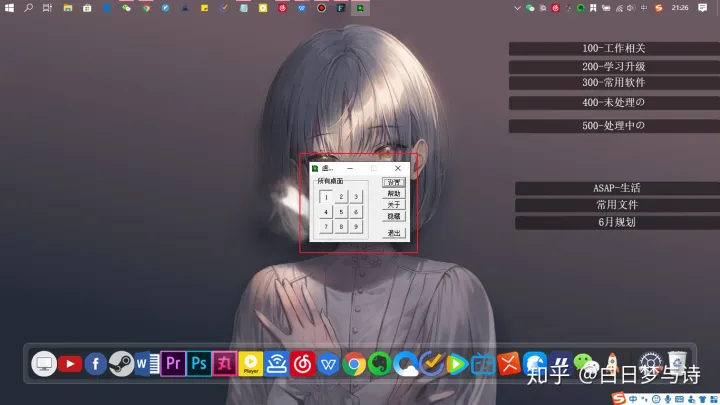
Task: Open Evernote from the dock
Action: [x=380, y=364]
